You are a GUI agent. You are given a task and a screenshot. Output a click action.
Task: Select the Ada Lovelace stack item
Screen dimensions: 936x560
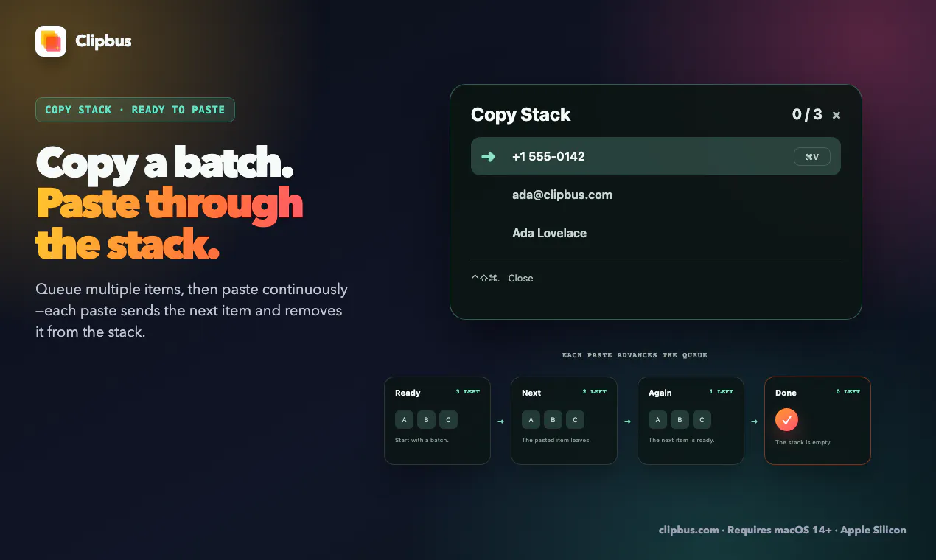coord(656,233)
